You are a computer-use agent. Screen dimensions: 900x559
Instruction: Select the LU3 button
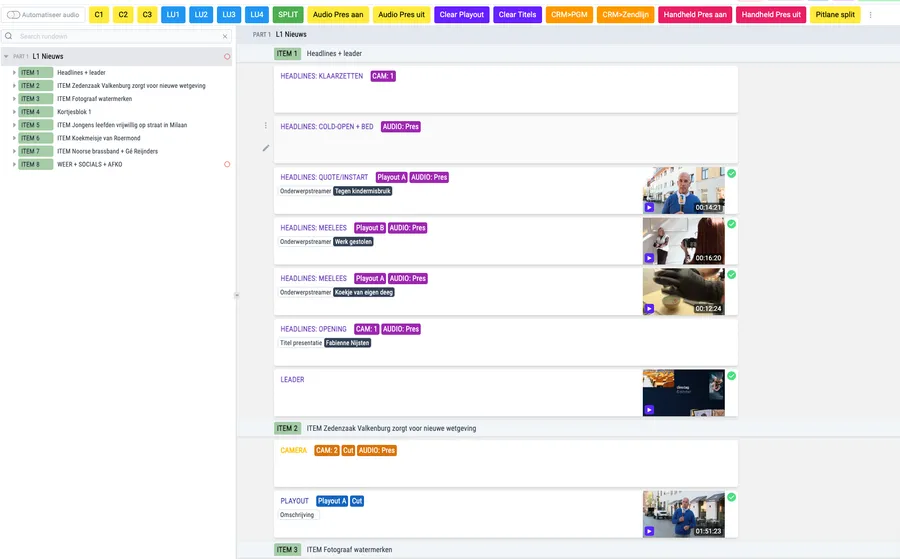click(x=229, y=15)
